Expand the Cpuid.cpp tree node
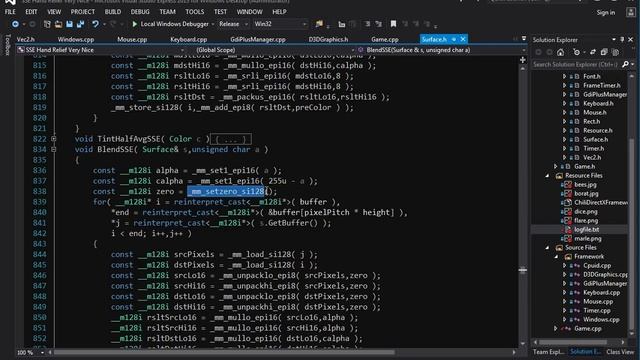The width and height of the screenshot is (640, 360). [564, 265]
